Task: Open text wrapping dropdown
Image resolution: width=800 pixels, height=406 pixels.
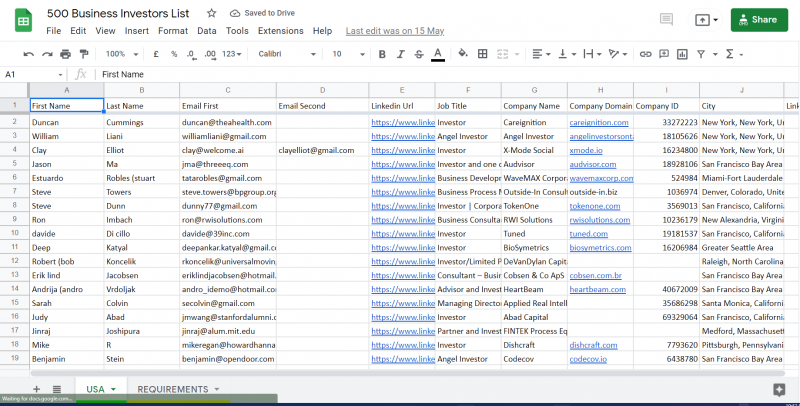Action: [592, 54]
